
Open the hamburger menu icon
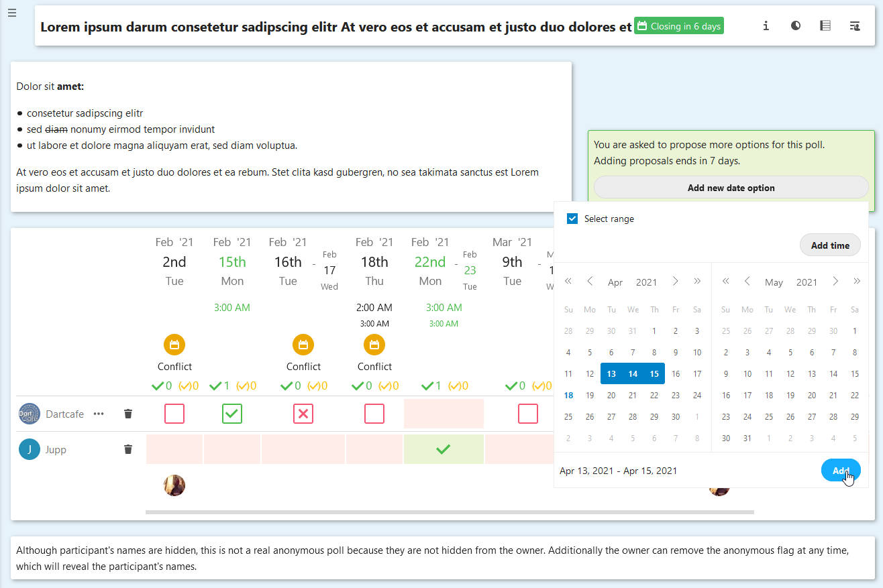pos(12,13)
